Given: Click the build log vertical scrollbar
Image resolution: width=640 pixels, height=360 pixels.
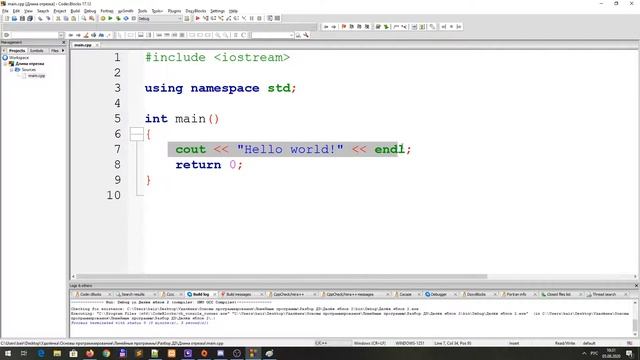Looking at the screenshot, I should (x=635, y=324).
